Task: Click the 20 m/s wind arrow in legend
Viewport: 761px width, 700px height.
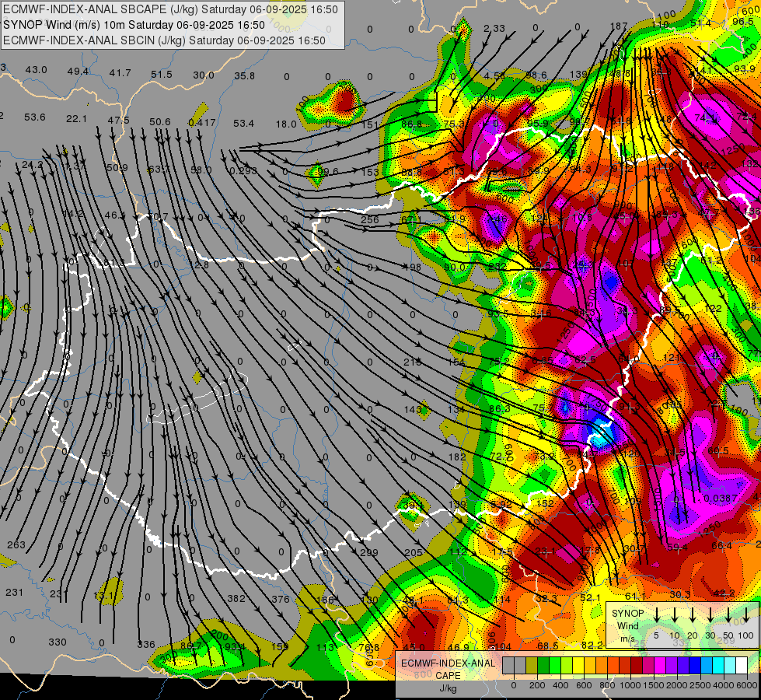Action: click(693, 614)
